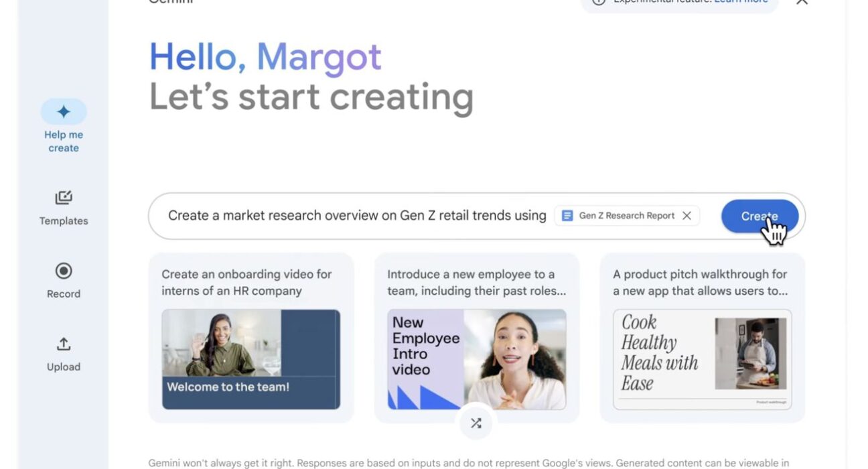The width and height of the screenshot is (868, 469).
Task: Open the New Employee Intro video thumbnail
Action: (x=476, y=359)
